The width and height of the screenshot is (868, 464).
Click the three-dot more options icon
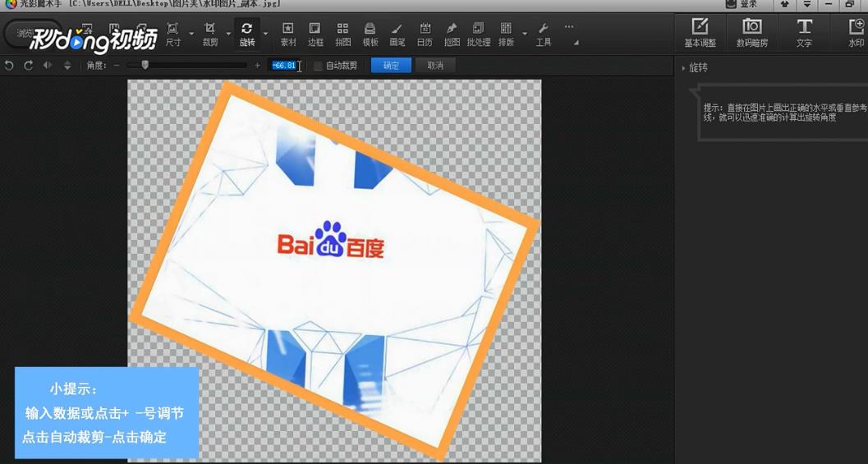coord(568,26)
